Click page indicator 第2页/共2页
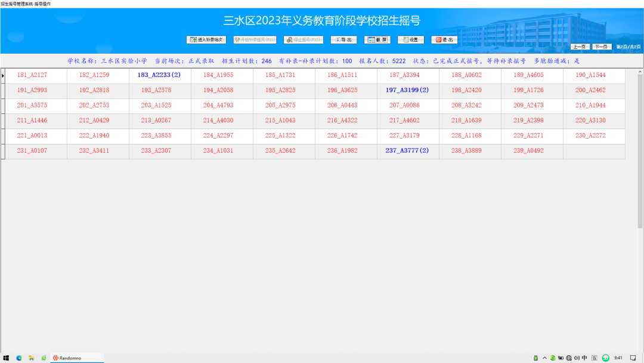The height and width of the screenshot is (363, 644). click(628, 47)
